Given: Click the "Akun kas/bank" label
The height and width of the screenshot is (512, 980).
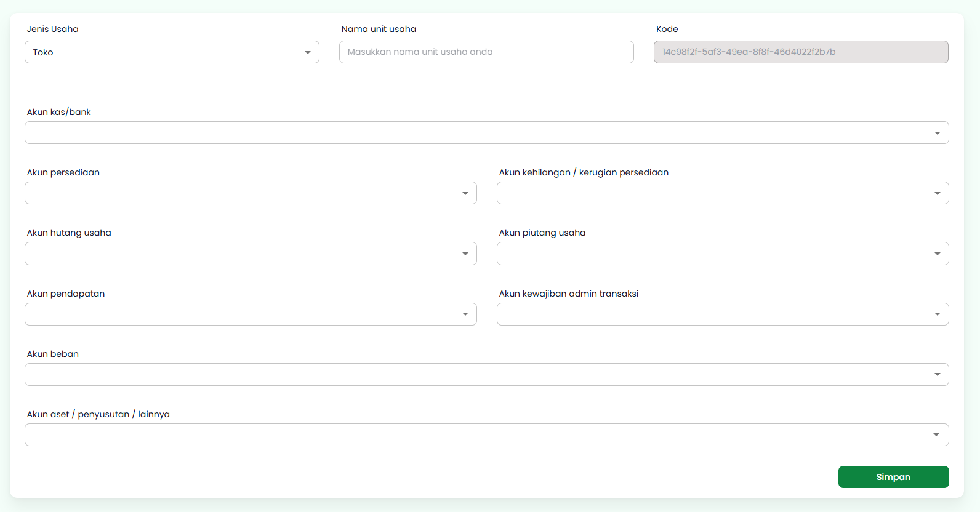Looking at the screenshot, I should click(x=59, y=112).
